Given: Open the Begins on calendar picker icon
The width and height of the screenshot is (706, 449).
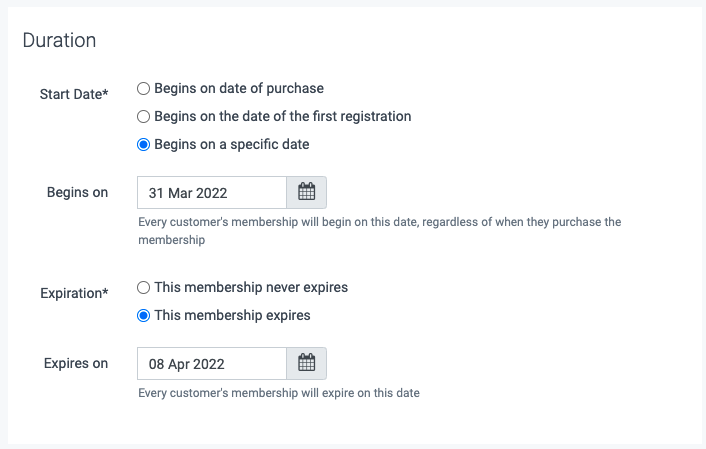Looking at the screenshot, I should click(x=307, y=192).
